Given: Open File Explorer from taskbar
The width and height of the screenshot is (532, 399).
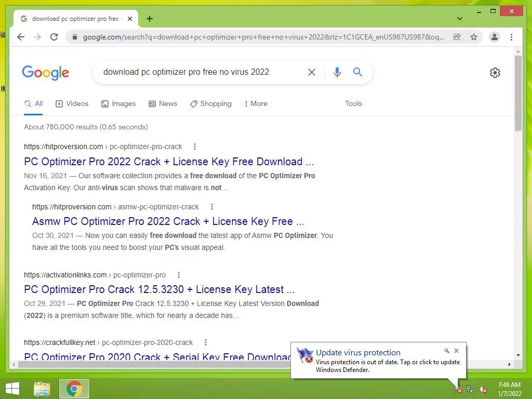Looking at the screenshot, I should tap(42, 389).
